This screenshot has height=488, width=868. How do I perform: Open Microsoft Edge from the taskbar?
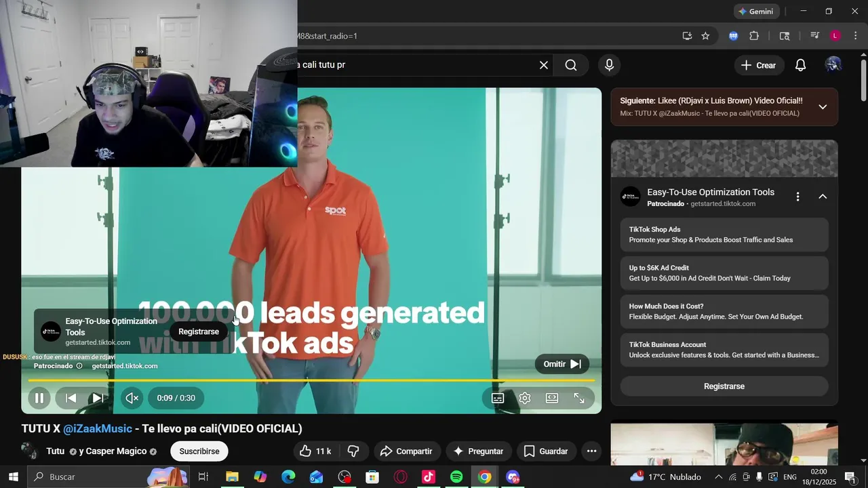[x=288, y=477]
